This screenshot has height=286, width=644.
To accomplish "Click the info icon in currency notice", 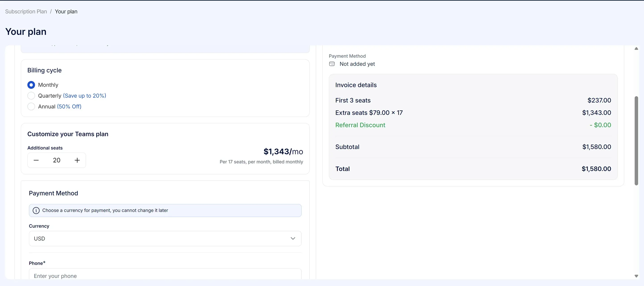I will pos(36,210).
